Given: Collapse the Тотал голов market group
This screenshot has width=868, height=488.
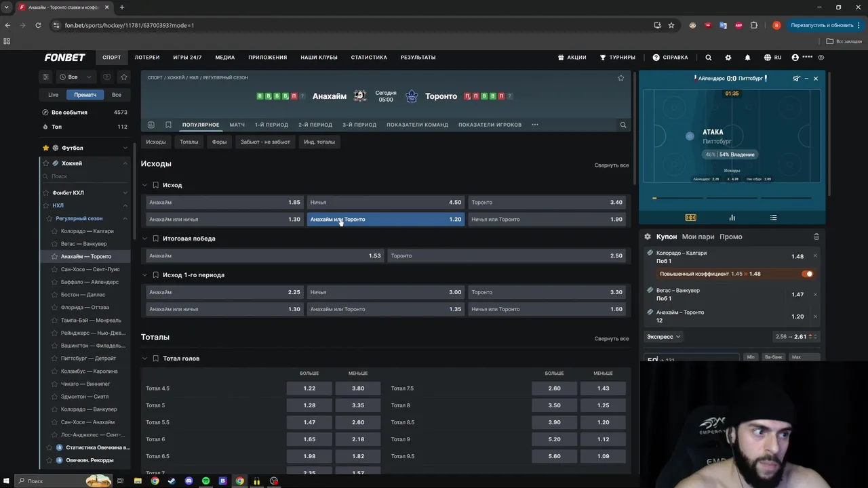Looking at the screenshot, I should (x=144, y=359).
